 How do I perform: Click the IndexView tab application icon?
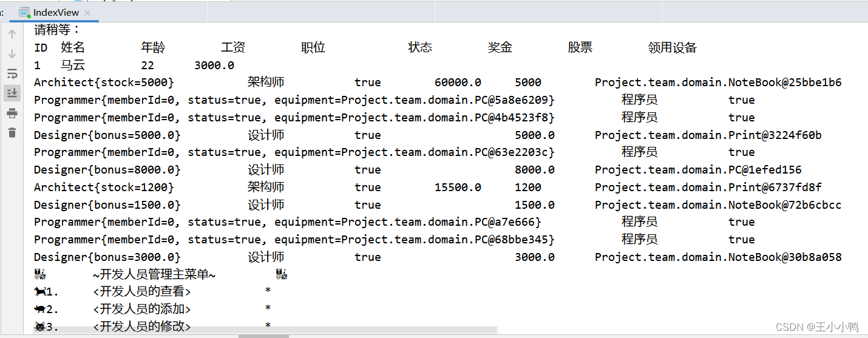pyautogui.click(x=24, y=13)
